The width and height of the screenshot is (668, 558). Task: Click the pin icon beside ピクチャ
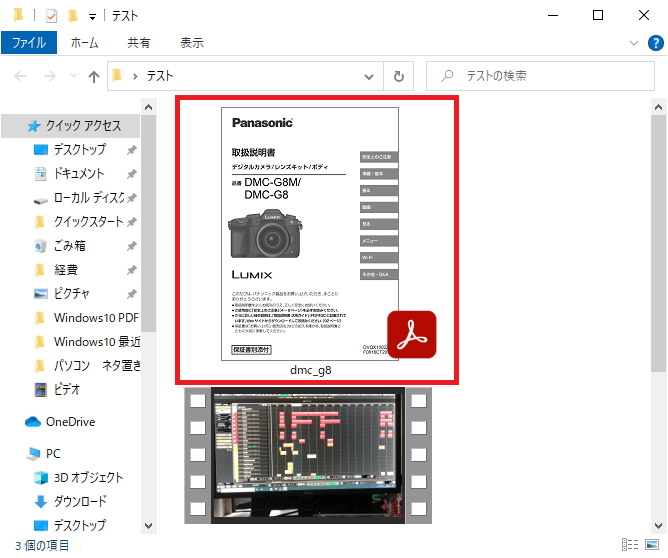click(132, 294)
